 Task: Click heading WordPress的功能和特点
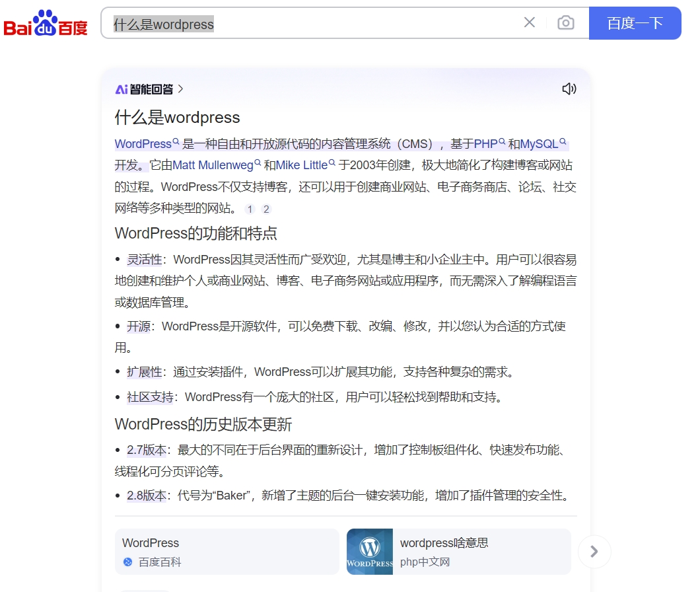point(196,233)
